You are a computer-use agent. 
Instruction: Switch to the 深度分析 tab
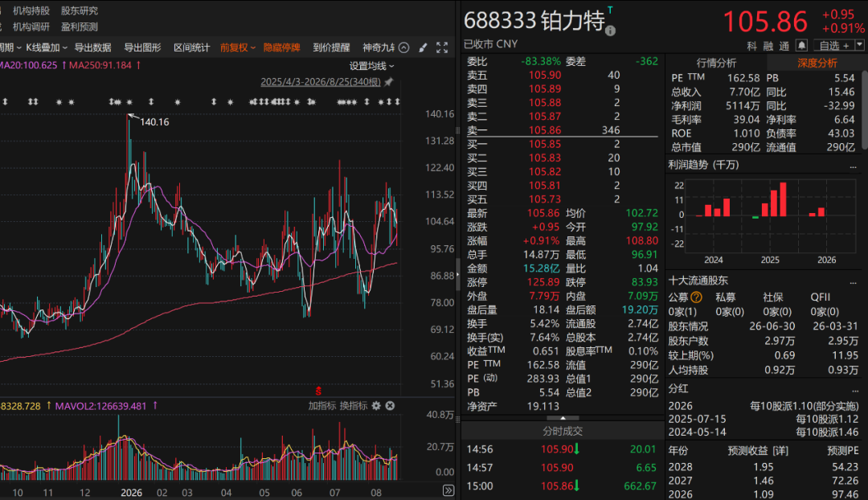coord(817,64)
